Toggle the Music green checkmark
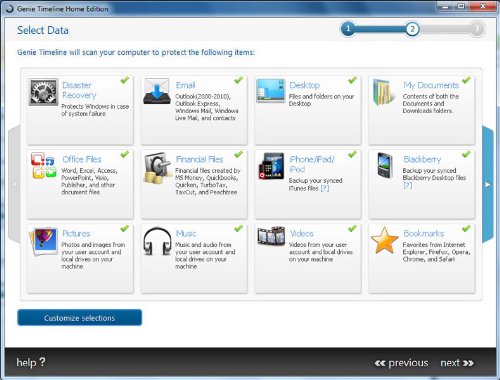This screenshot has height=380, width=500. (x=238, y=228)
